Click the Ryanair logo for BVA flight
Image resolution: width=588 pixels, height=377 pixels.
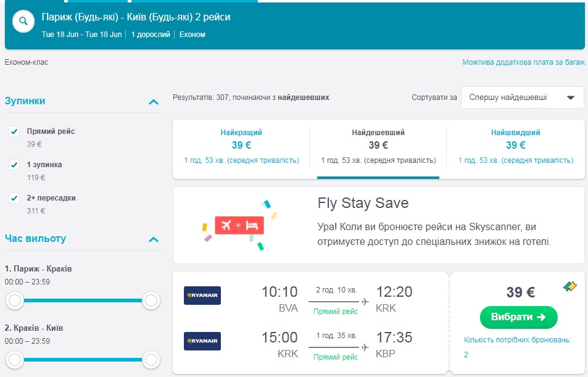pos(202,296)
